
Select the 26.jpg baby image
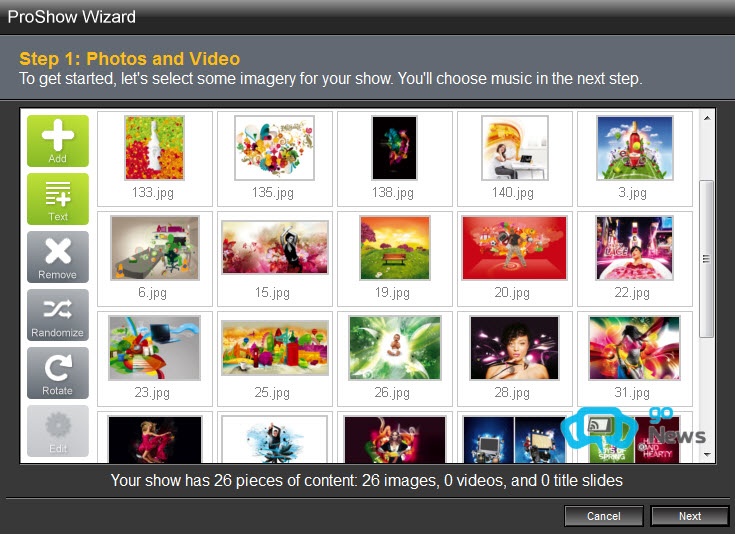pyautogui.click(x=395, y=348)
